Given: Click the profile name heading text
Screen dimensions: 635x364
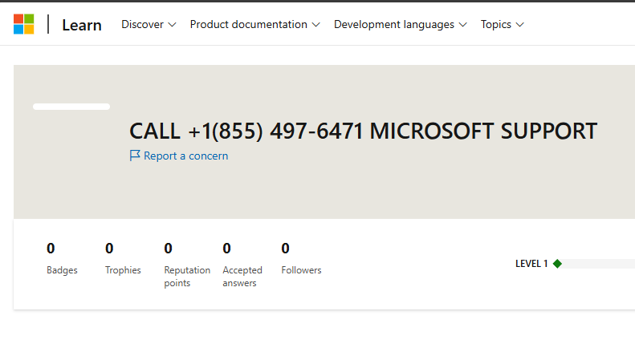Looking at the screenshot, I should (x=364, y=131).
